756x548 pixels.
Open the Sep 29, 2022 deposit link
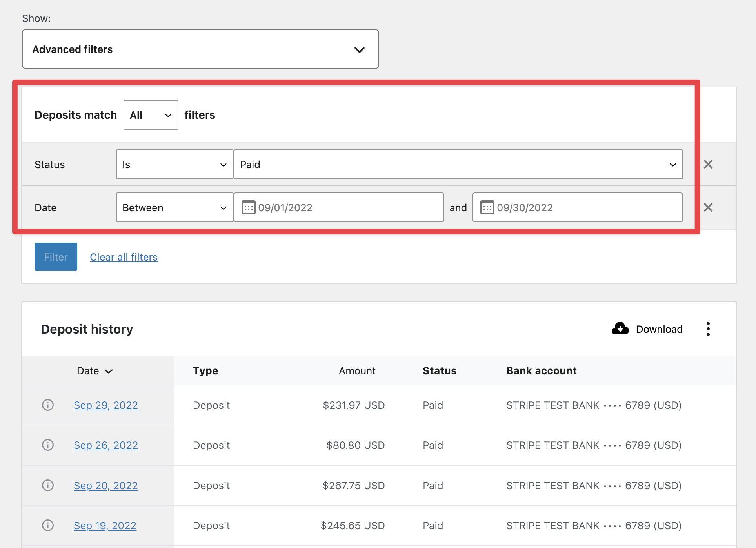(x=105, y=405)
